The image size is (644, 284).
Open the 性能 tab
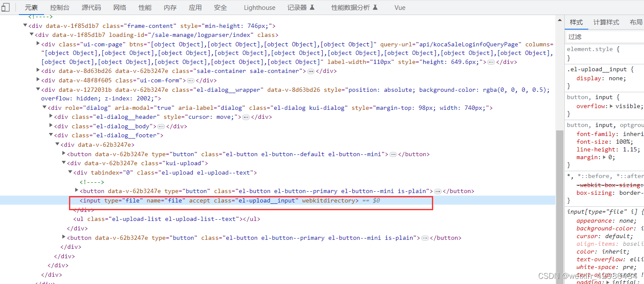click(x=145, y=8)
